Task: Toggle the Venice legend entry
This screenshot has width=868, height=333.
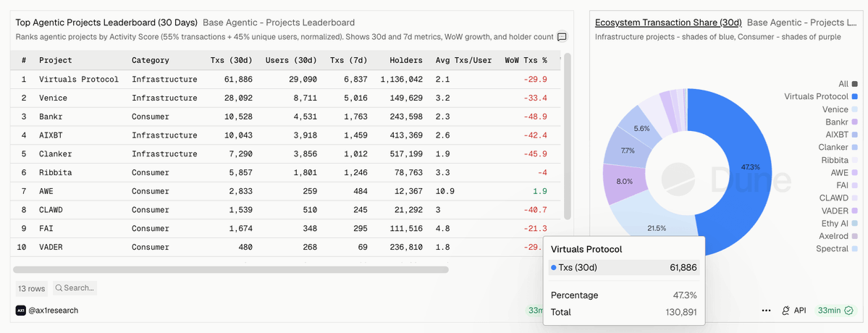Action: click(840, 109)
